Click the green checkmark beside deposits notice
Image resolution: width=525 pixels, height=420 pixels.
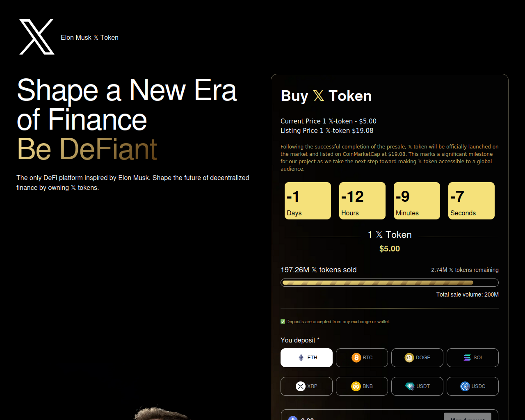[x=283, y=322]
